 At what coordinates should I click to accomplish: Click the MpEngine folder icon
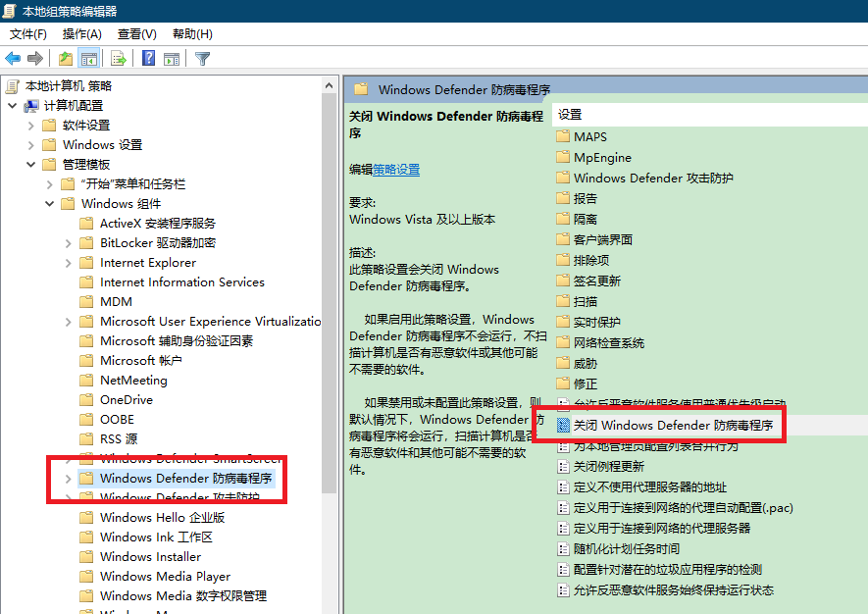[x=563, y=157]
